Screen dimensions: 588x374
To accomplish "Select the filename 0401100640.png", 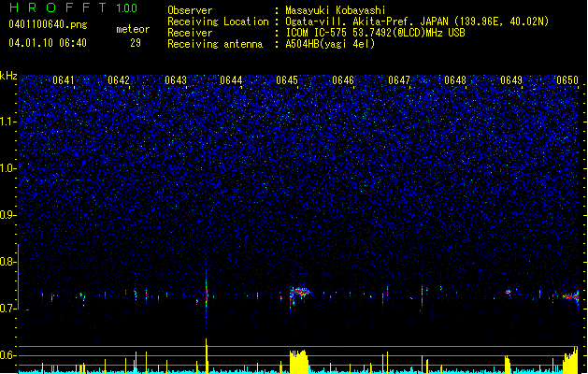I will [x=48, y=24].
